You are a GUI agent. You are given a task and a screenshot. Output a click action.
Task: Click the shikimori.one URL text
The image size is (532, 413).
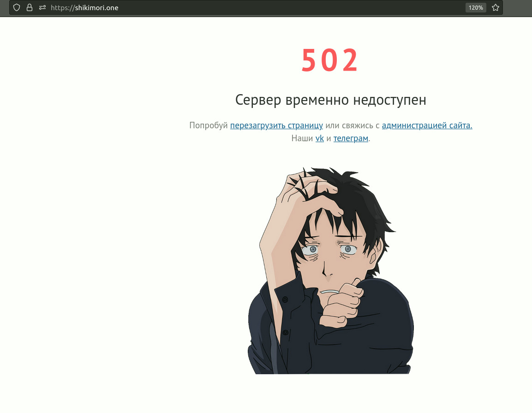[x=84, y=7]
